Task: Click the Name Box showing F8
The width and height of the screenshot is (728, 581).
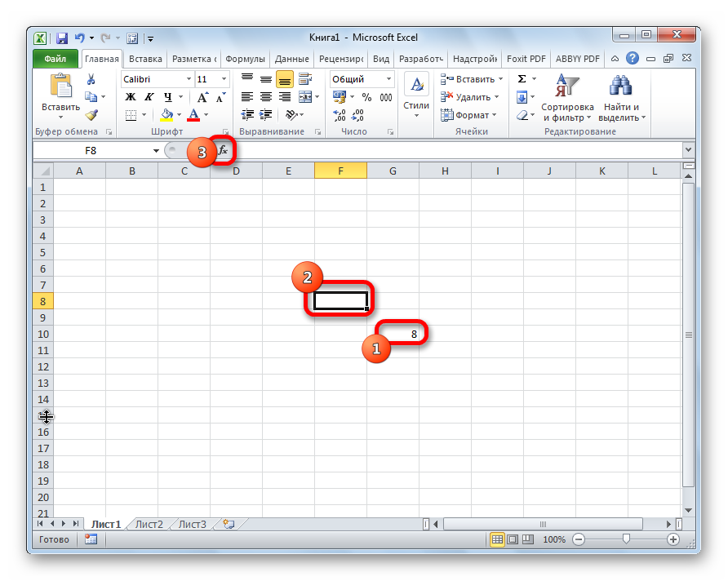Action: 91,150
